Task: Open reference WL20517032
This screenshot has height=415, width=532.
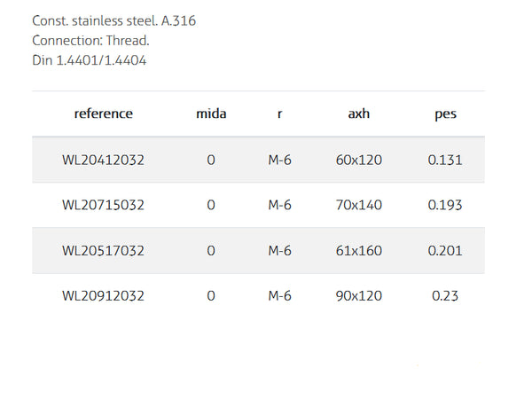Action: click(x=103, y=251)
